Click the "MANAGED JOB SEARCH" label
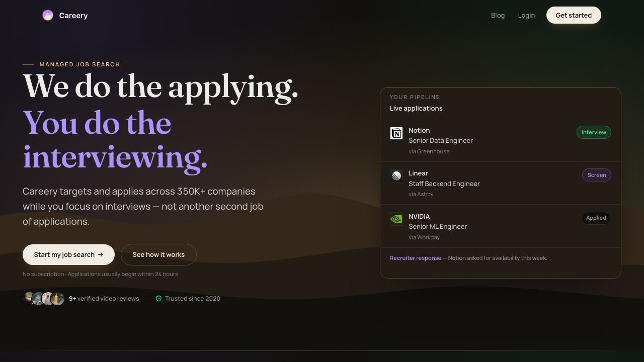This screenshot has width=644, height=362. [80, 64]
